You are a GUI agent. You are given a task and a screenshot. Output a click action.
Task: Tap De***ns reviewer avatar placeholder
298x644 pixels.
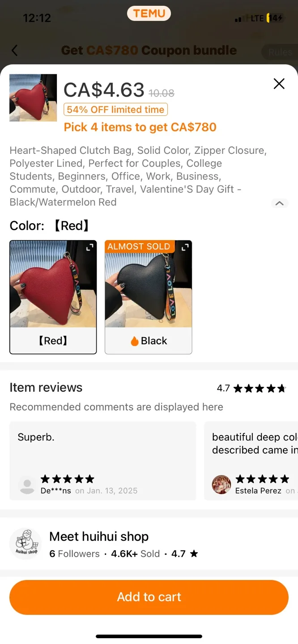27,484
